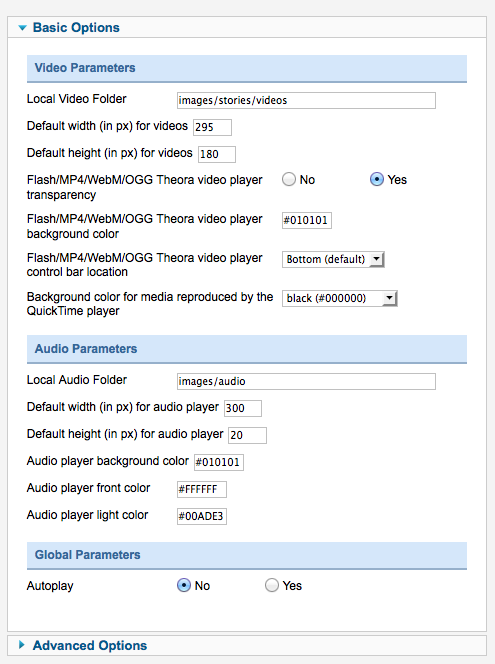Click the default video width field
The height and width of the screenshot is (664, 495).
pyautogui.click(x=213, y=127)
